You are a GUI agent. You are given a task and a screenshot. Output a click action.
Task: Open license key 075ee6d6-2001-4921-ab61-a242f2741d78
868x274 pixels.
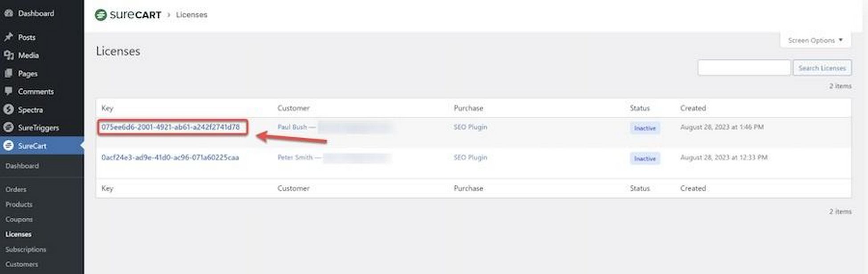[x=170, y=127]
